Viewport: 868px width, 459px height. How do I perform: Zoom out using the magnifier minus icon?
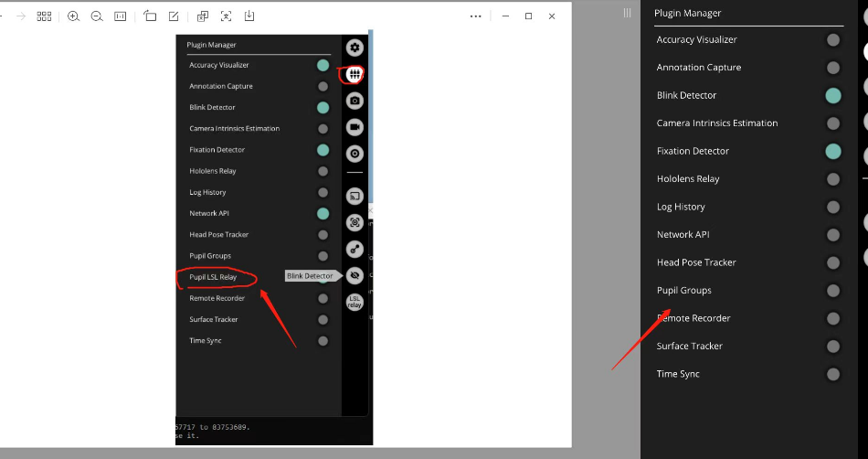(97, 16)
